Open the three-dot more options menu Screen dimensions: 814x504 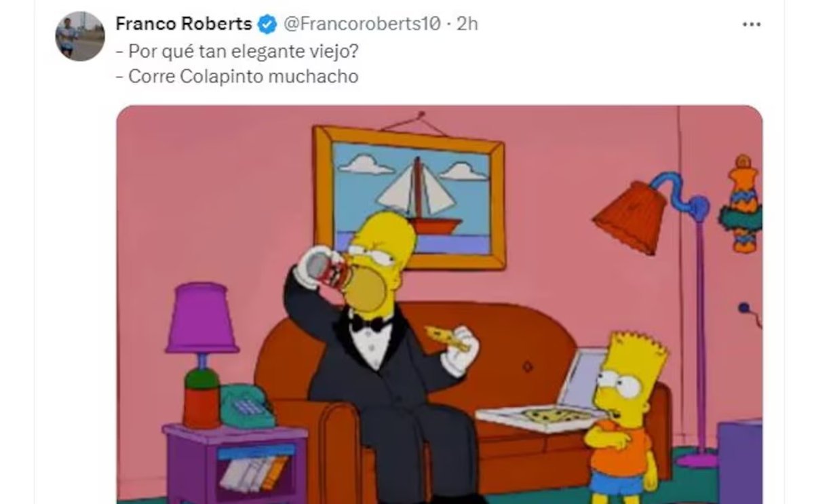pos(751,24)
